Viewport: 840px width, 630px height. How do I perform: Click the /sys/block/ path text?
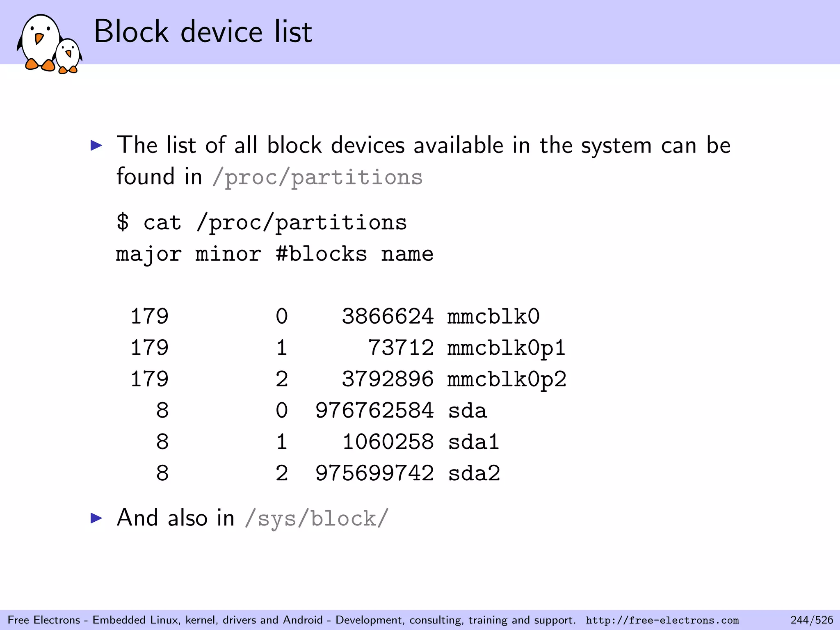click(x=316, y=518)
